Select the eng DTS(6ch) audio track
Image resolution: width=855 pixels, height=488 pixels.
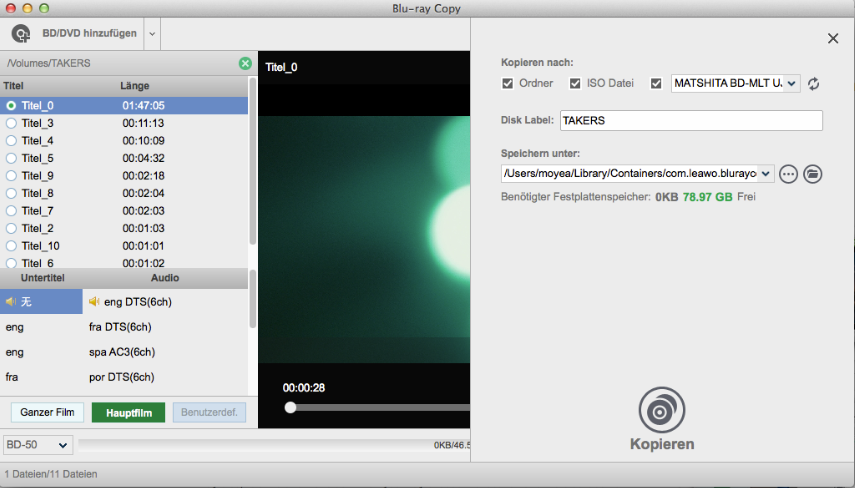[x=137, y=302]
